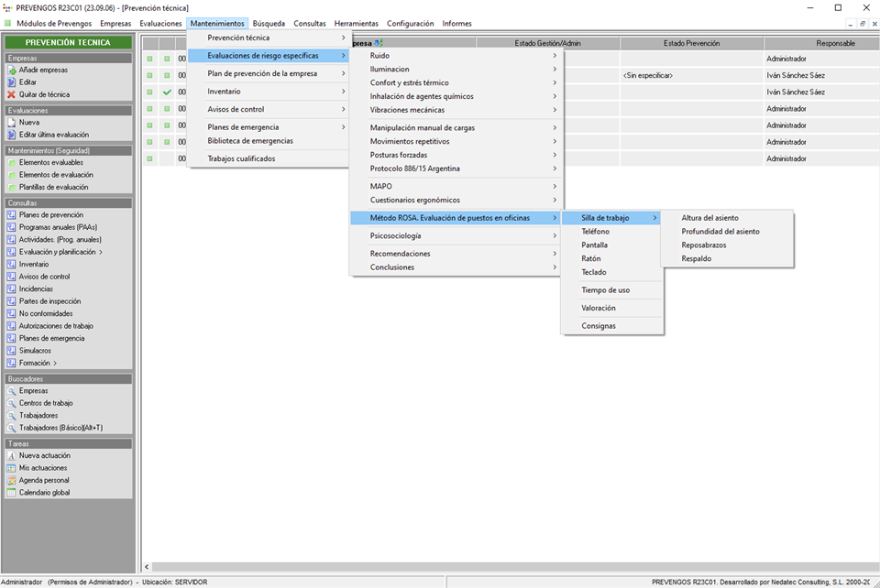Screen dimensions: 880x588
Task: Select Reposabrazos from the submenu
Action: (x=704, y=245)
